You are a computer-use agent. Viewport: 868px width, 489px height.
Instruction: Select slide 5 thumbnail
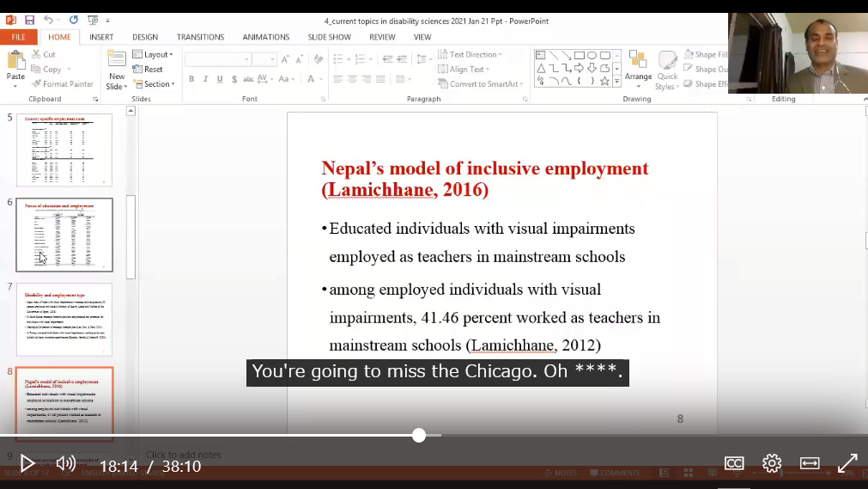point(64,150)
